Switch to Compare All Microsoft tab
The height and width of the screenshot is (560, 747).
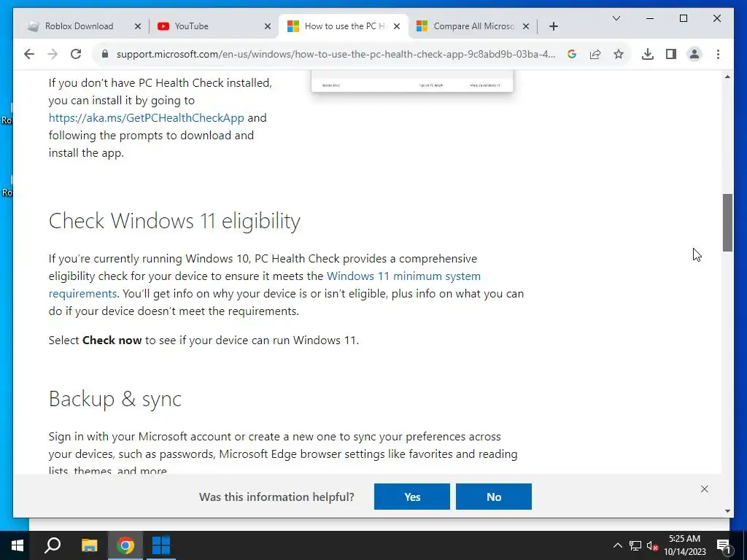point(472,26)
